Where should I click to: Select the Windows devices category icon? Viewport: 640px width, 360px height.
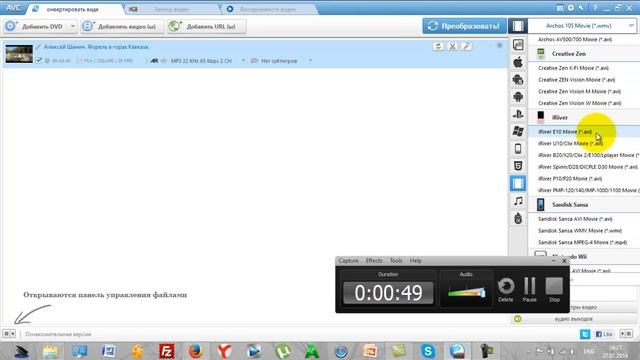coord(518,131)
